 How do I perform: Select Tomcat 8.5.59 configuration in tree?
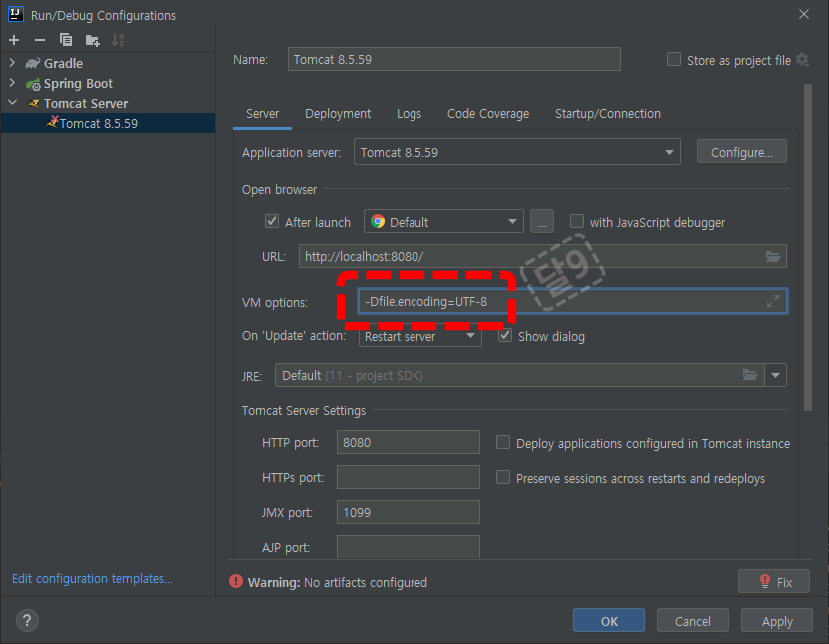click(108, 123)
